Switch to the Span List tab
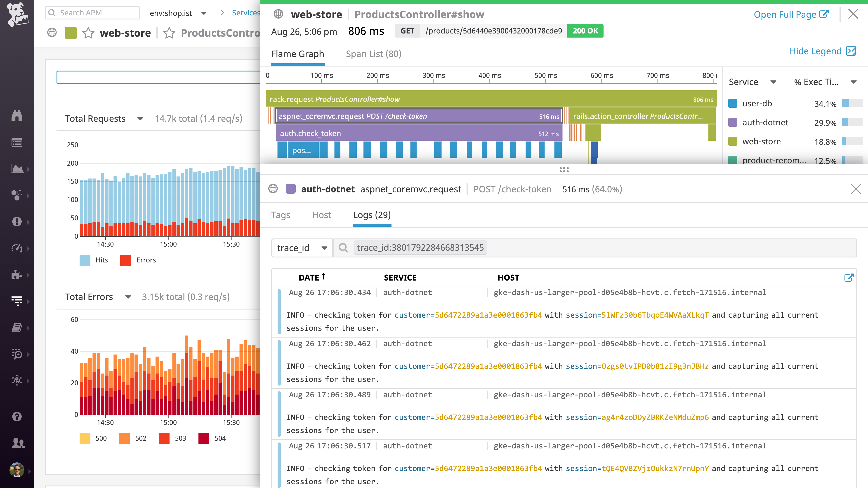The image size is (868, 488). [373, 54]
